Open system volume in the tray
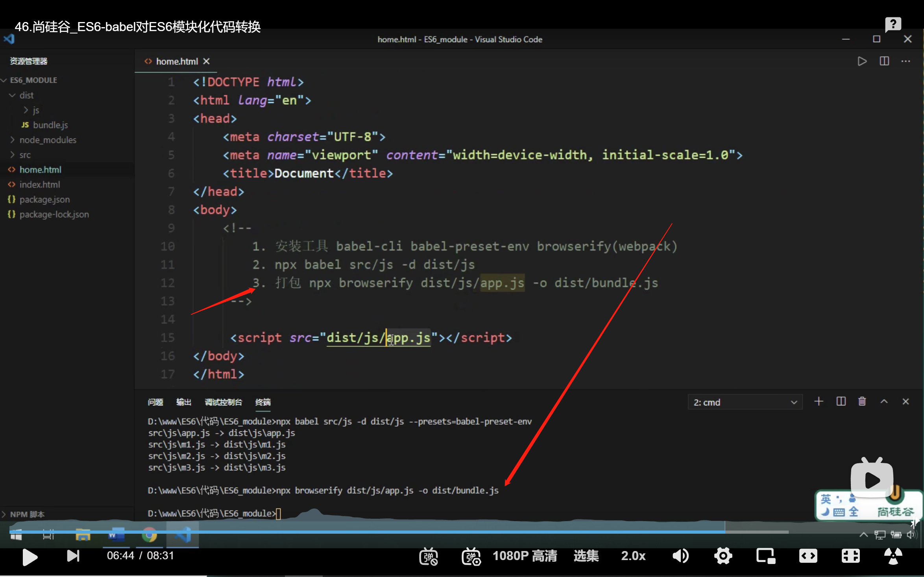This screenshot has width=924, height=577. point(911,534)
